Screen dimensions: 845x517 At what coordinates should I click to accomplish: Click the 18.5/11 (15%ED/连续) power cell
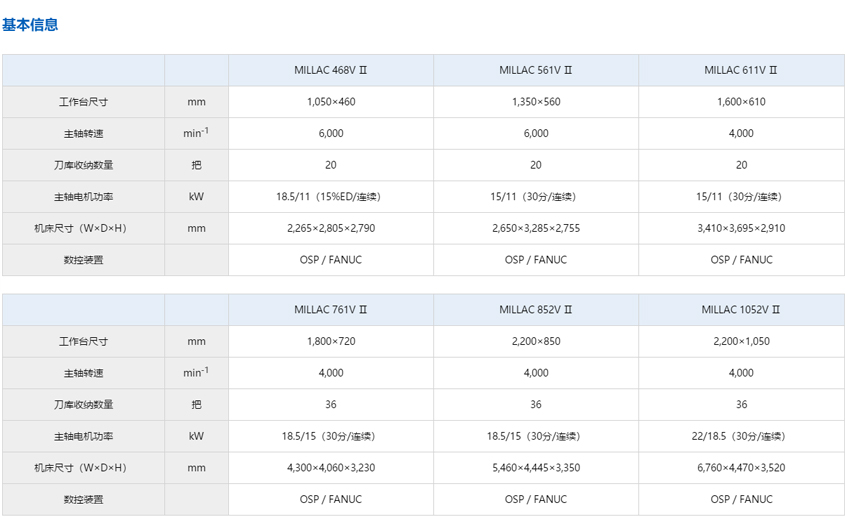(x=331, y=197)
